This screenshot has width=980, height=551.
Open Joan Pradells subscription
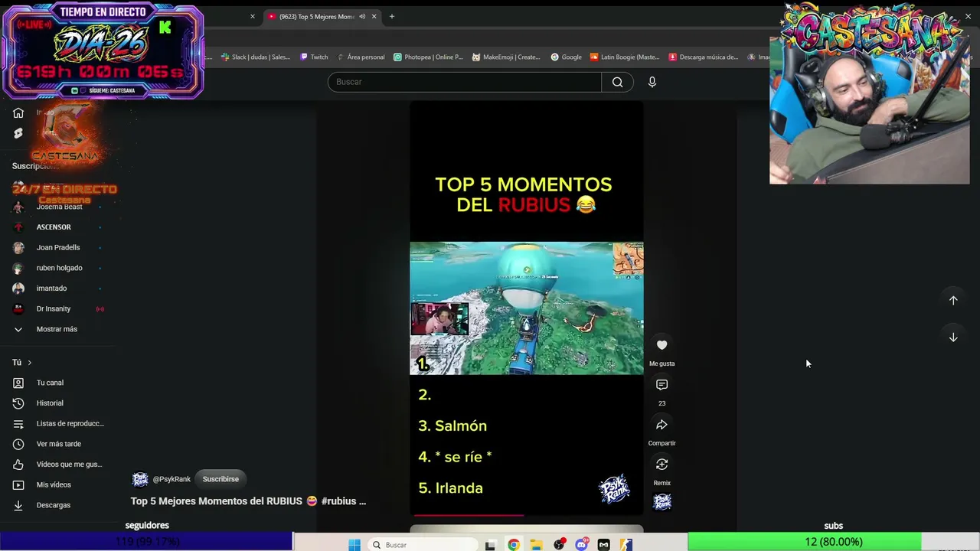pyautogui.click(x=58, y=247)
